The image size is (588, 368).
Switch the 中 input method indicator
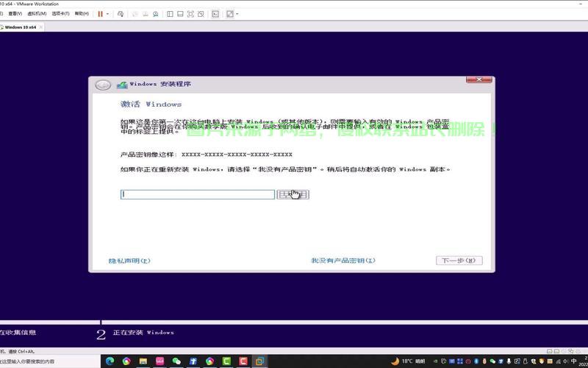tap(573, 361)
